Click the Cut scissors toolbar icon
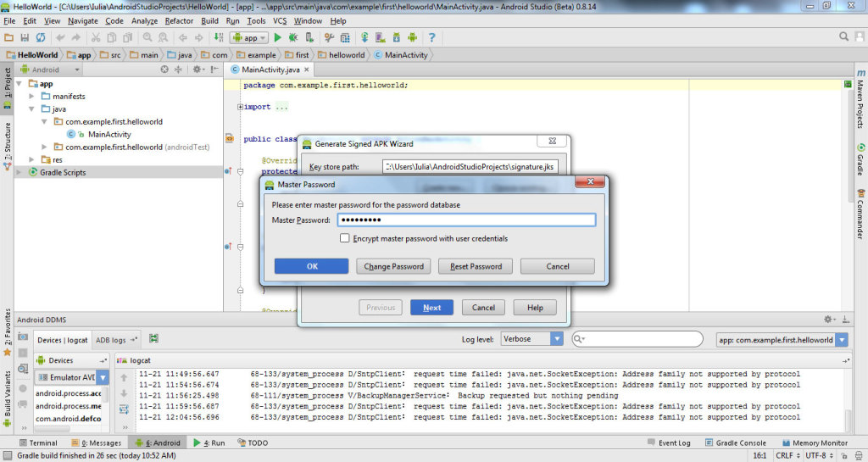The image size is (868, 462). coord(95,37)
